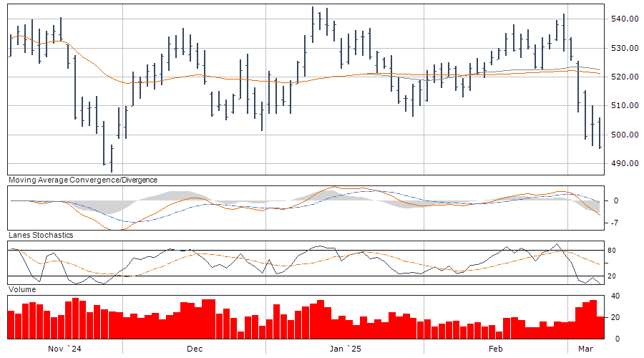Select the Feb date label
This screenshot has width=644, height=358.
[494, 349]
